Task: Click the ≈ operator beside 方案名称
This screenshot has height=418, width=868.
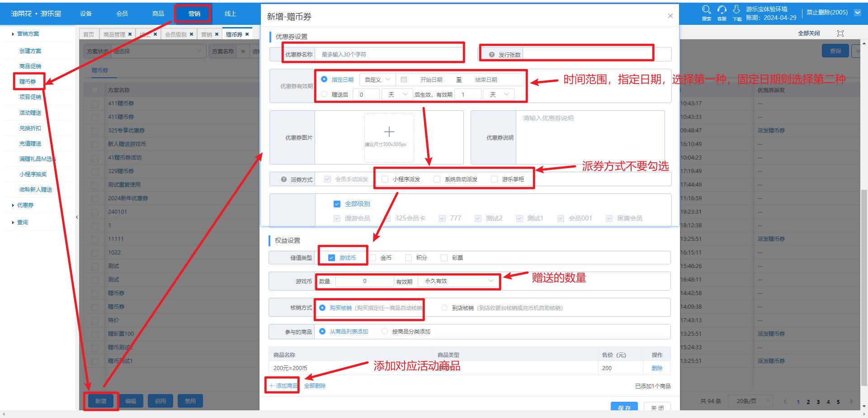Action: pyautogui.click(x=243, y=52)
